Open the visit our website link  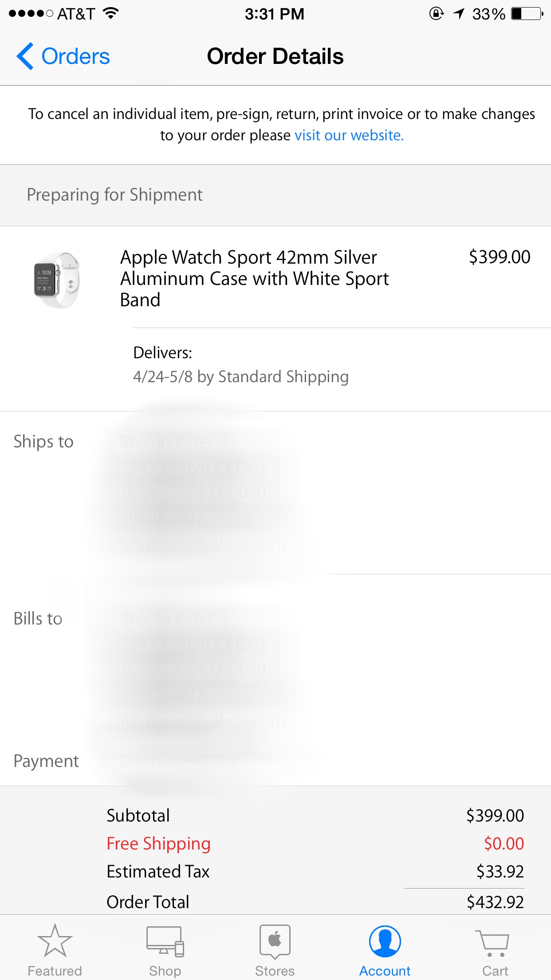pyautogui.click(x=349, y=135)
